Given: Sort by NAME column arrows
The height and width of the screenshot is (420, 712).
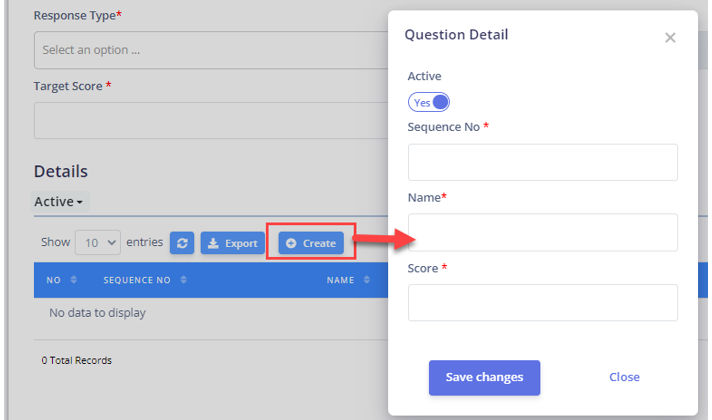Looking at the screenshot, I should pyautogui.click(x=366, y=280).
